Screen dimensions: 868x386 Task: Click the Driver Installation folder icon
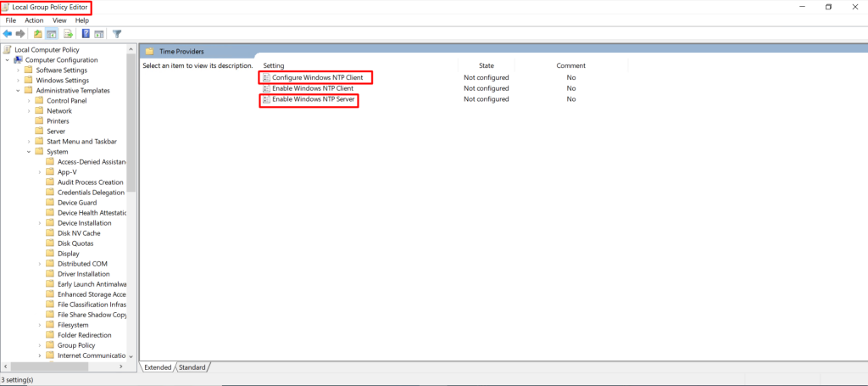click(50, 274)
